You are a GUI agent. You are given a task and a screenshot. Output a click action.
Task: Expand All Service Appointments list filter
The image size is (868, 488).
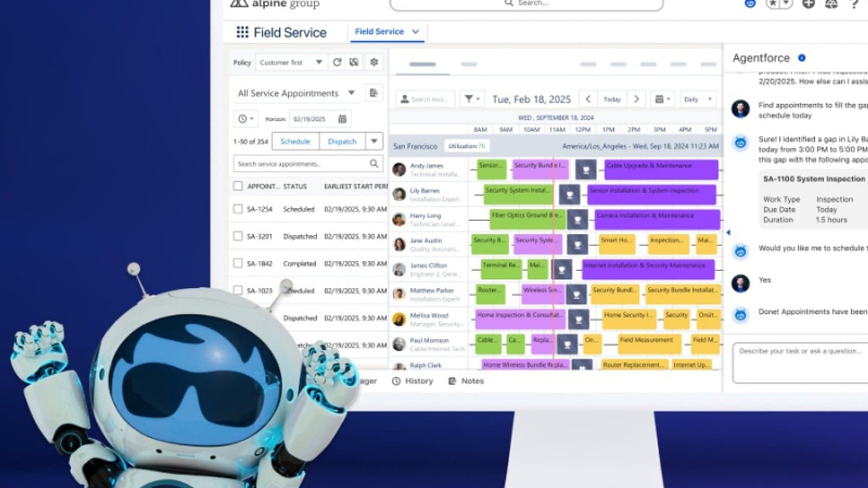[x=352, y=93]
